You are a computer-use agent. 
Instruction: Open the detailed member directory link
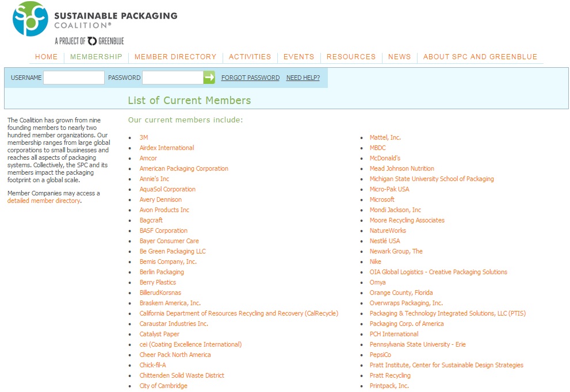(x=44, y=201)
